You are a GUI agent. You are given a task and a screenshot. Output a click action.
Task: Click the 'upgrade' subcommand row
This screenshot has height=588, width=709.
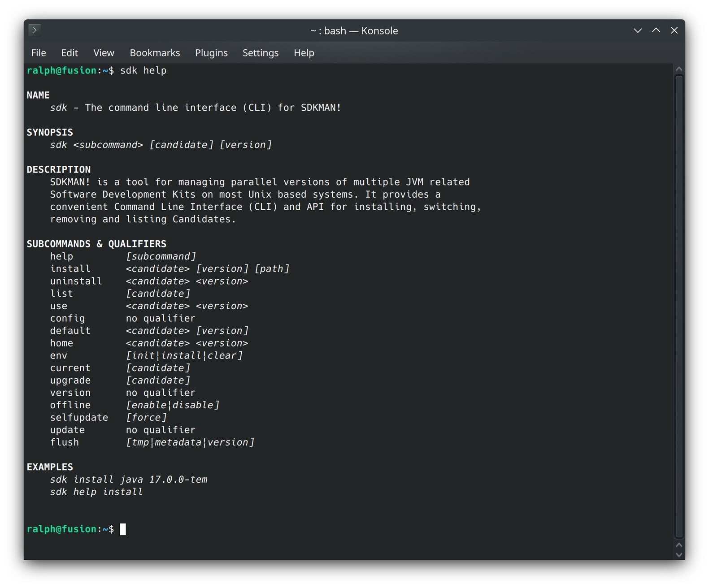tap(120, 380)
